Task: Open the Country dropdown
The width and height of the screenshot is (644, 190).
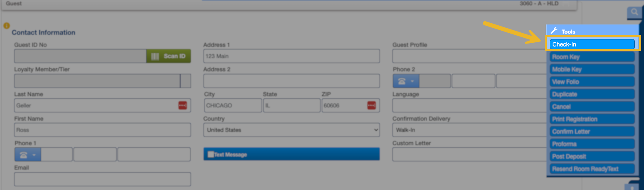Action: [x=291, y=130]
